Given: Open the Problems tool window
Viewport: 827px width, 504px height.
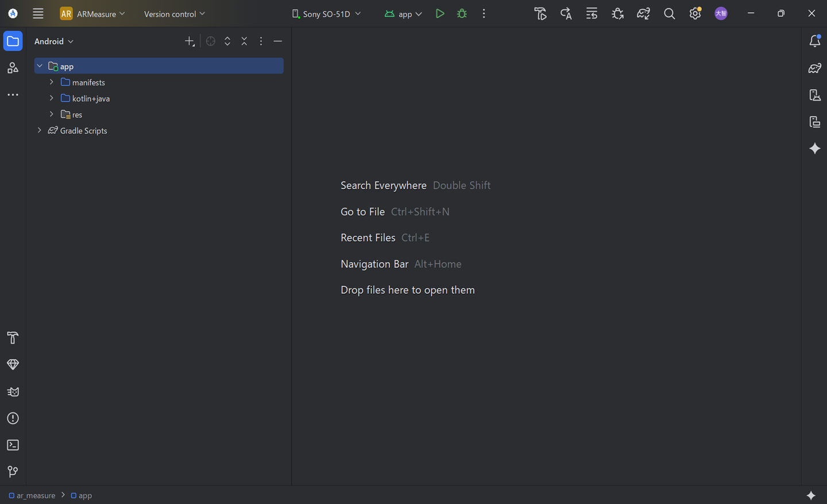Looking at the screenshot, I should 13,418.
